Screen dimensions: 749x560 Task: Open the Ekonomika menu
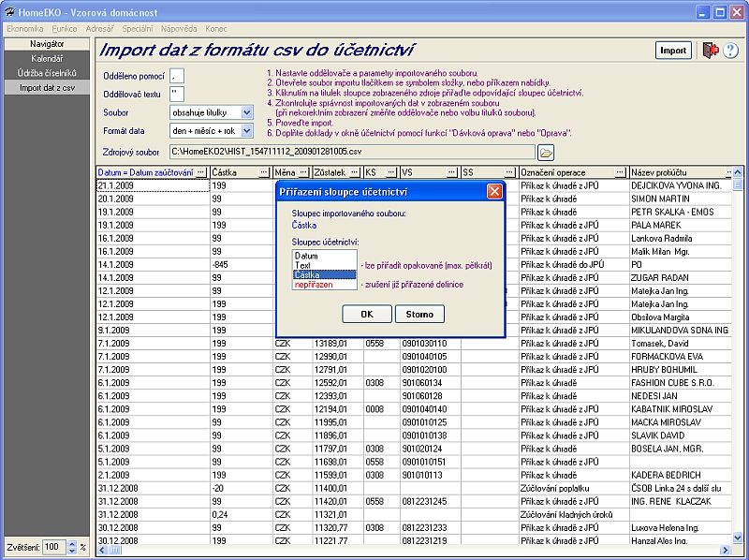point(25,30)
